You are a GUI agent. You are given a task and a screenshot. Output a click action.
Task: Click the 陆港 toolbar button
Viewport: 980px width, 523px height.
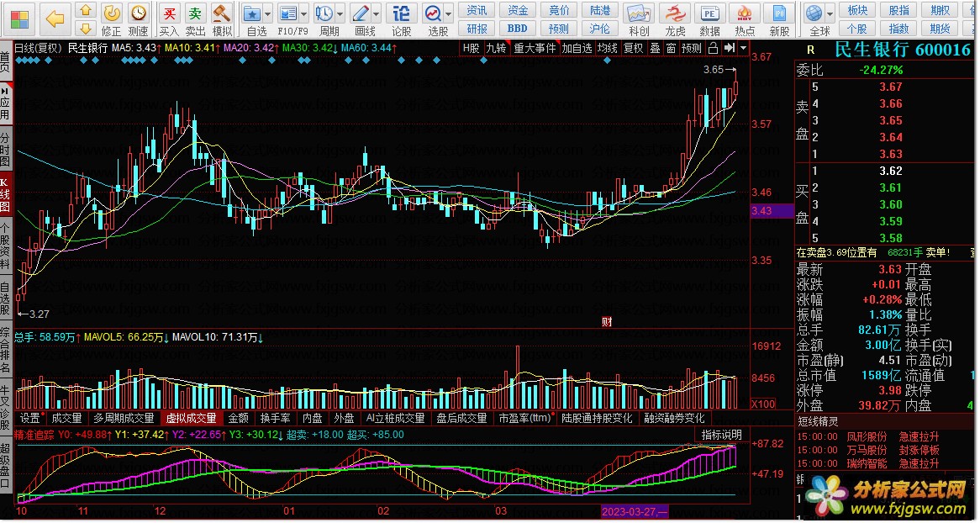click(600, 11)
